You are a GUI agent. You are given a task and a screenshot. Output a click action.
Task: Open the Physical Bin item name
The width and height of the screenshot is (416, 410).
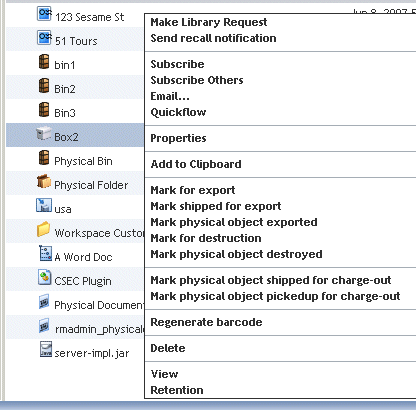[x=83, y=161]
